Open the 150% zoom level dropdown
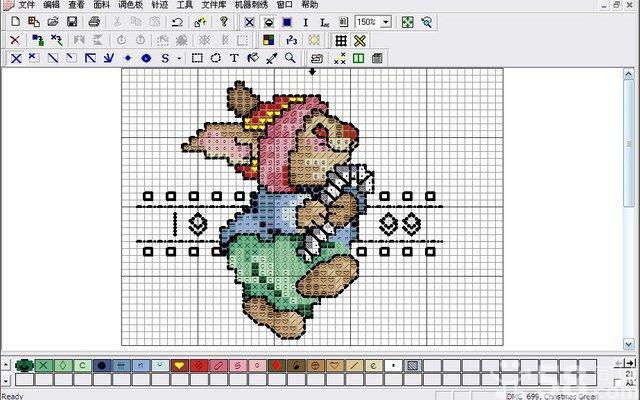The height and width of the screenshot is (400, 640). (x=386, y=22)
